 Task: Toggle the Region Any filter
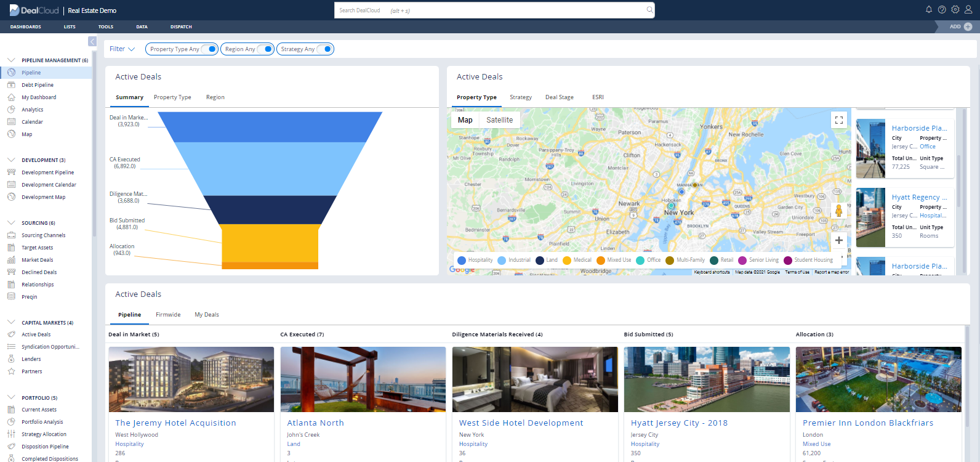[265, 49]
